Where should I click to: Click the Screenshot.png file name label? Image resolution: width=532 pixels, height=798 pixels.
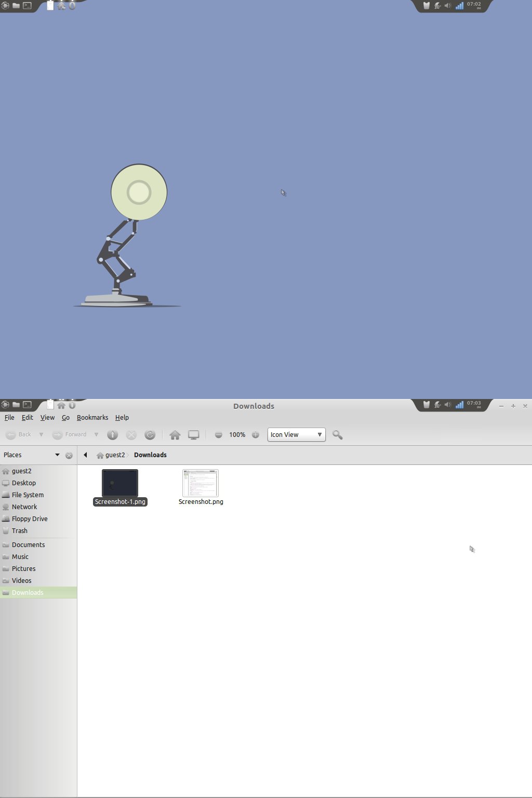click(x=201, y=502)
